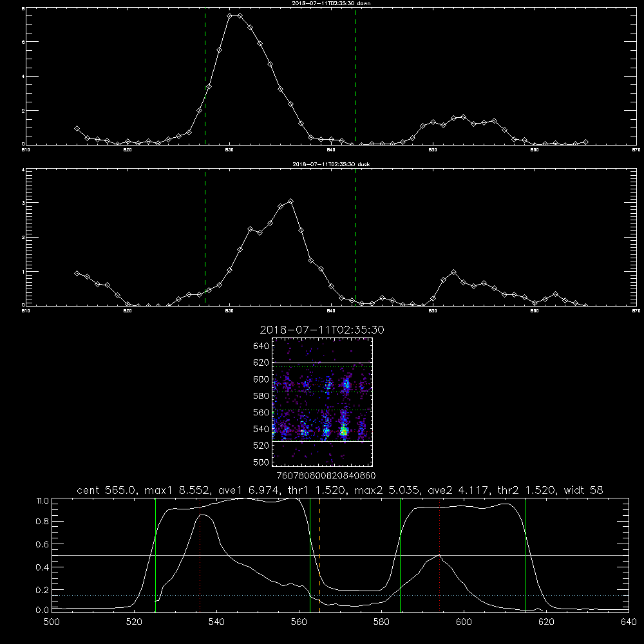Select the red dotted line near 536
This screenshot has height=644, width=644.
pyautogui.click(x=200, y=555)
